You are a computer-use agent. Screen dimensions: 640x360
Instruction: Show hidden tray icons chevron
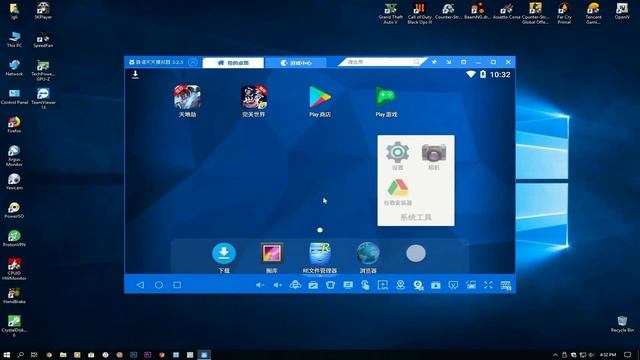coord(555,355)
